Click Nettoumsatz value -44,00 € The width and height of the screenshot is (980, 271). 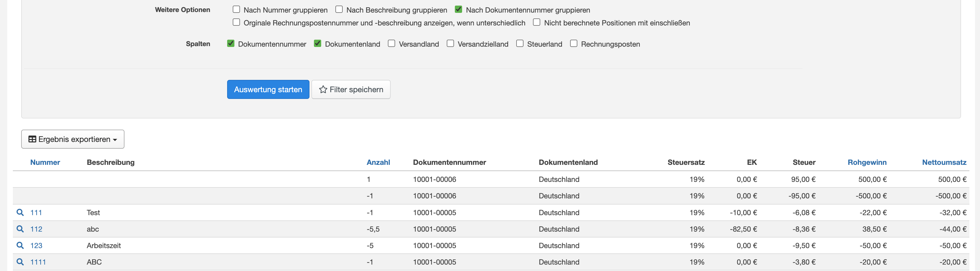[953, 229]
